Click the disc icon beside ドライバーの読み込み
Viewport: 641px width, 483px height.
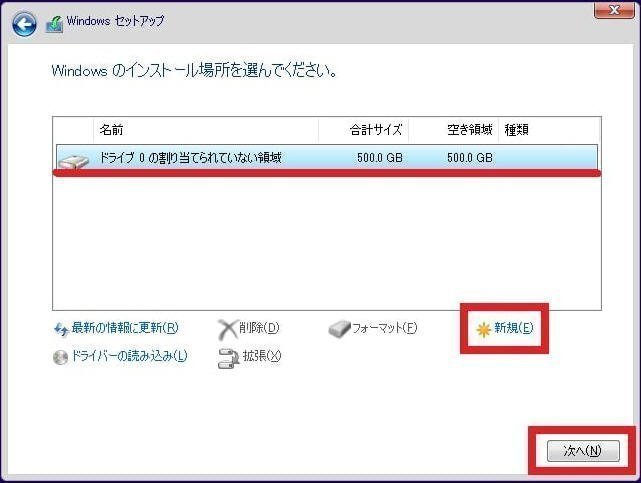coord(61,358)
